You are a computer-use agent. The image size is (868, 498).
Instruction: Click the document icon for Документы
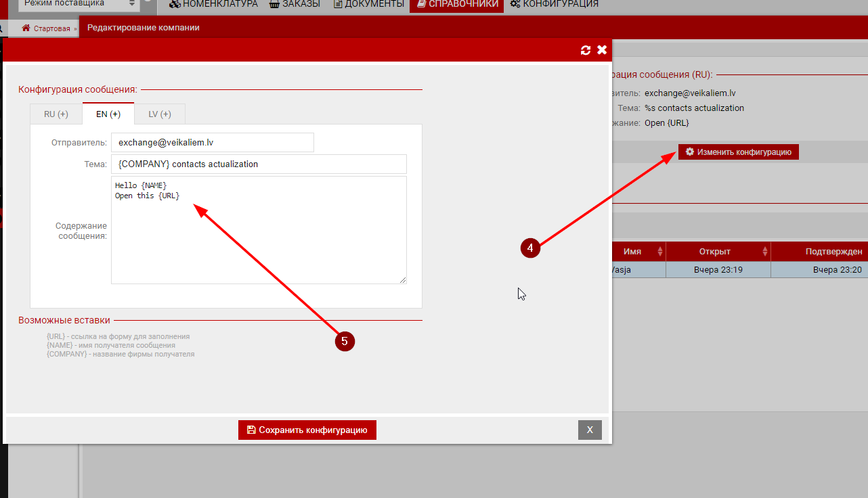(x=339, y=4)
